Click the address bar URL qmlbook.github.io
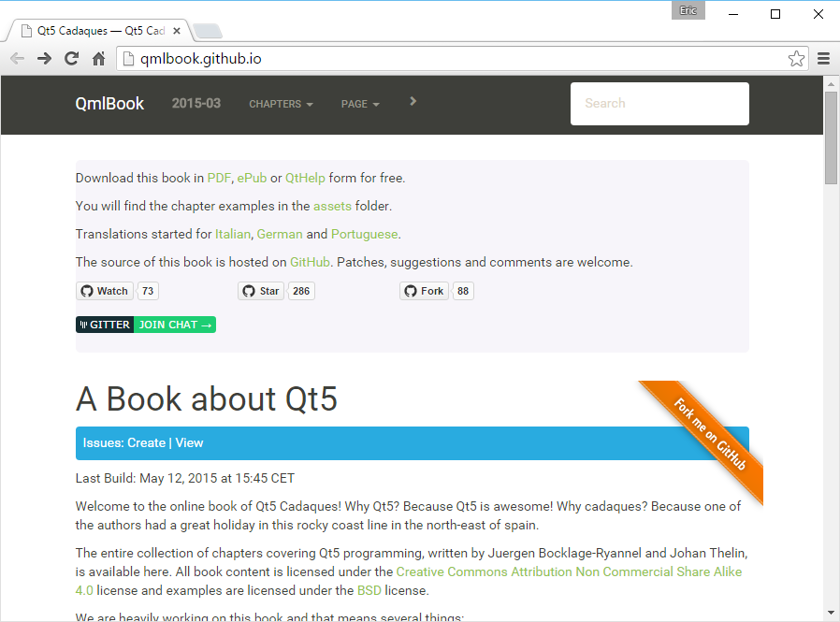The image size is (840, 622). (201, 58)
